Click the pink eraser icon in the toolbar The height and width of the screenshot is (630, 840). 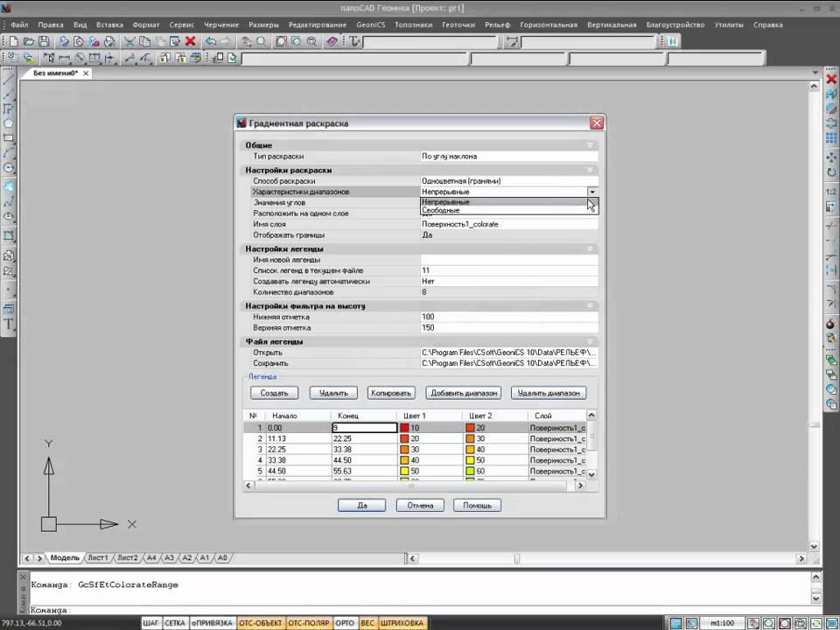332,41
